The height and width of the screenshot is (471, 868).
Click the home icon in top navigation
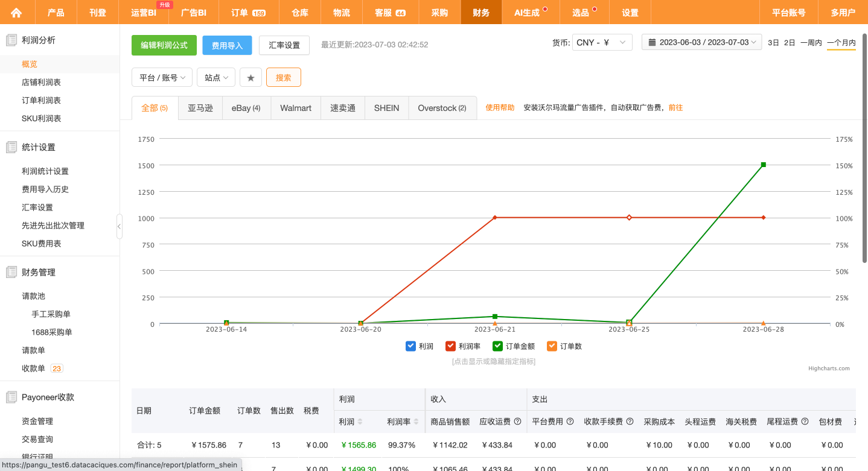16,12
